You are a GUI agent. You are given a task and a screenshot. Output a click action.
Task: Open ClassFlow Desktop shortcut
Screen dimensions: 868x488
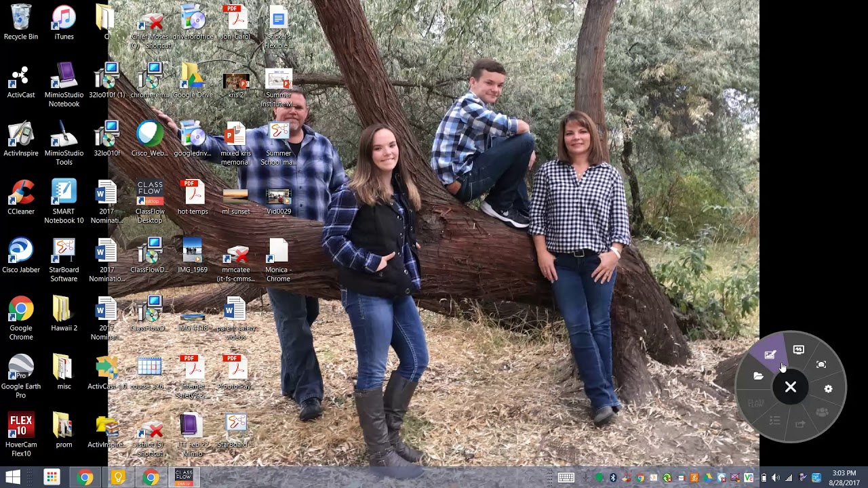click(x=150, y=201)
